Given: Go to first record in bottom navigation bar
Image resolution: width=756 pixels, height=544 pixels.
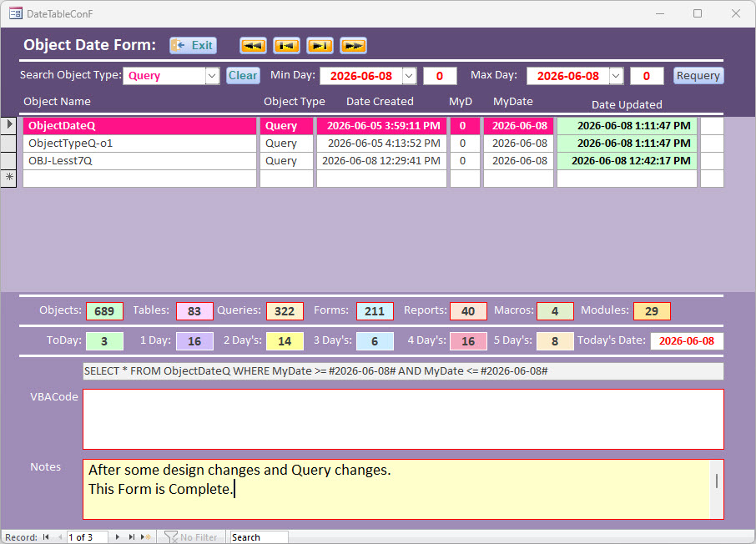Looking at the screenshot, I should [x=46, y=536].
